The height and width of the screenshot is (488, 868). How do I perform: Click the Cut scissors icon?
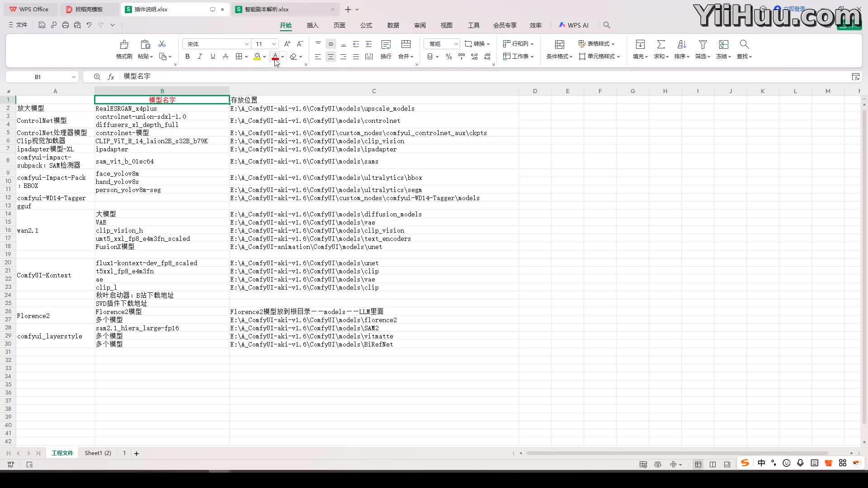click(x=162, y=44)
